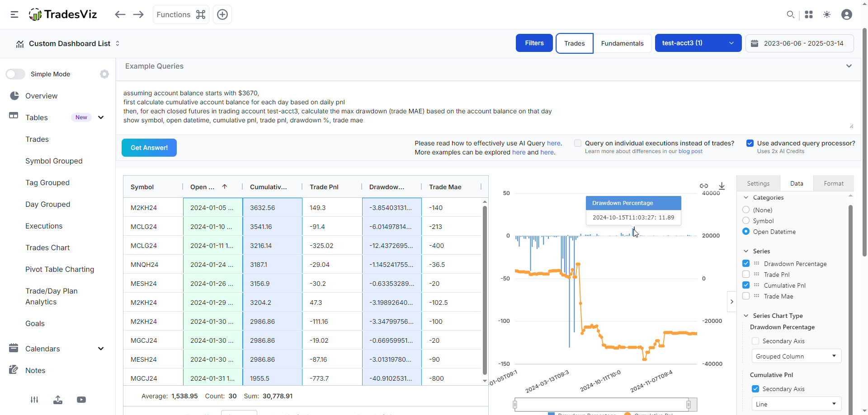Screen dimensions: 868x415
Task: Select the Open Datetime category radio
Action: [746, 232]
